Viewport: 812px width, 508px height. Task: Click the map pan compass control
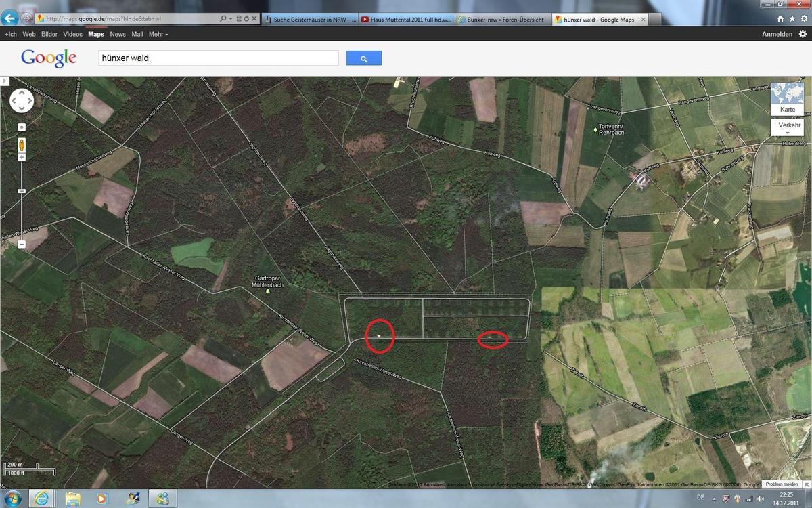click(x=22, y=100)
